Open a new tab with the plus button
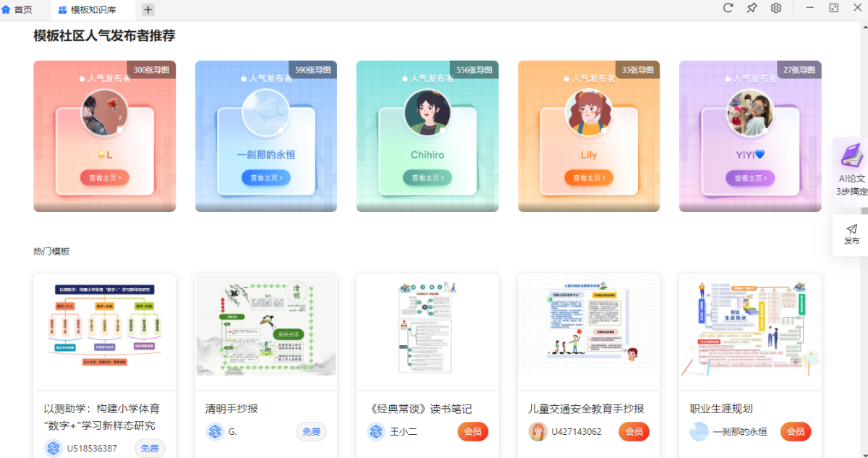Image resolution: width=868 pixels, height=458 pixels. pyautogui.click(x=147, y=9)
